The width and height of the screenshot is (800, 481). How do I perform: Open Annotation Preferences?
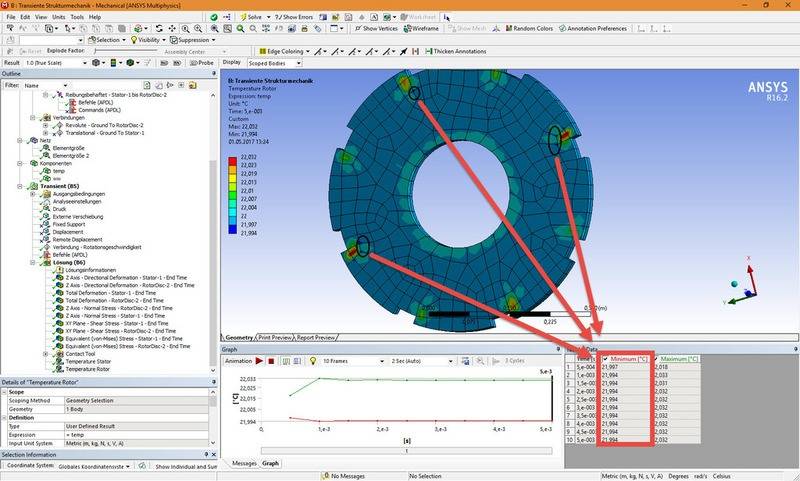(593, 29)
